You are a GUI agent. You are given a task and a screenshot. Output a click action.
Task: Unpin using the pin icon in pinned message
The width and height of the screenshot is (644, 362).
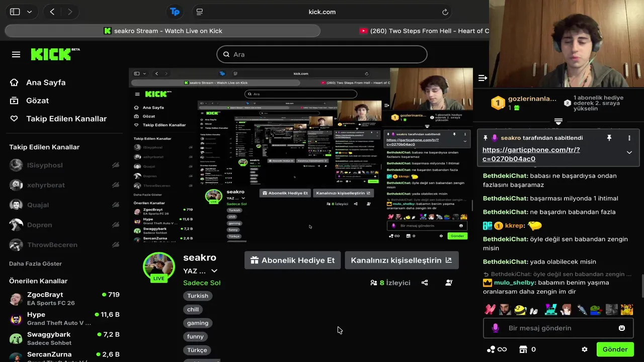609,138
